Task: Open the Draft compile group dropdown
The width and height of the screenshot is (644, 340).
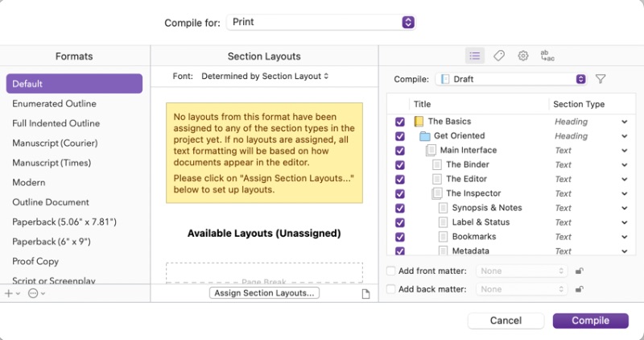Action: pyautogui.click(x=511, y=79)
